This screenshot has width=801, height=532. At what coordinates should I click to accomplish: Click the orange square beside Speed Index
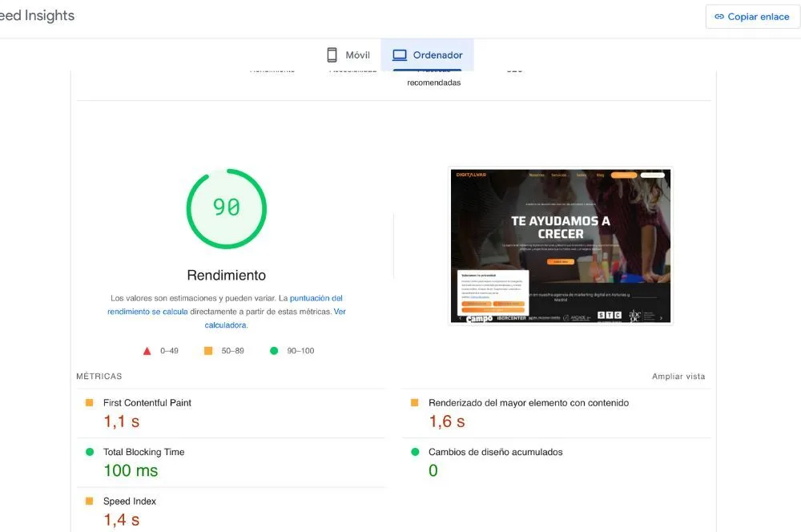click(90, 501)
